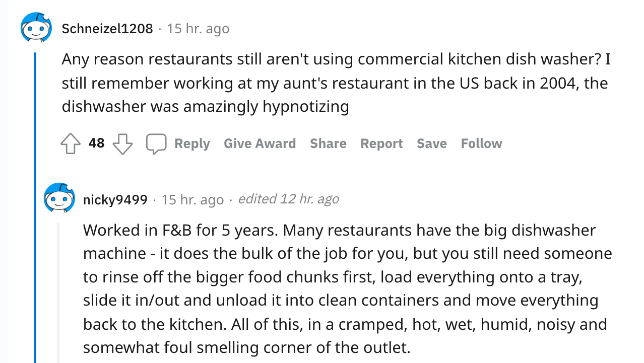644x363 pixels.
Task: Click Schneizel1208's 15 hr. ago timestamp
Action: (198, 29)
